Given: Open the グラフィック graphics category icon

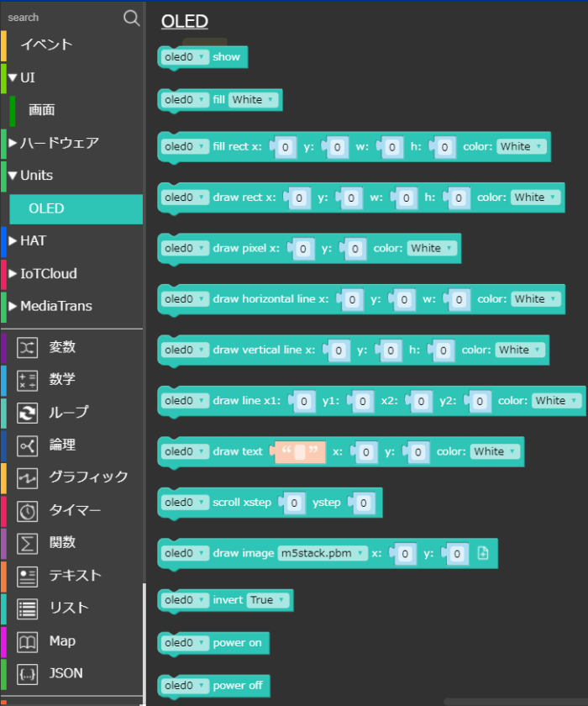Looking at the screenshot, I should pyautogui.click(x=28, y=478).
